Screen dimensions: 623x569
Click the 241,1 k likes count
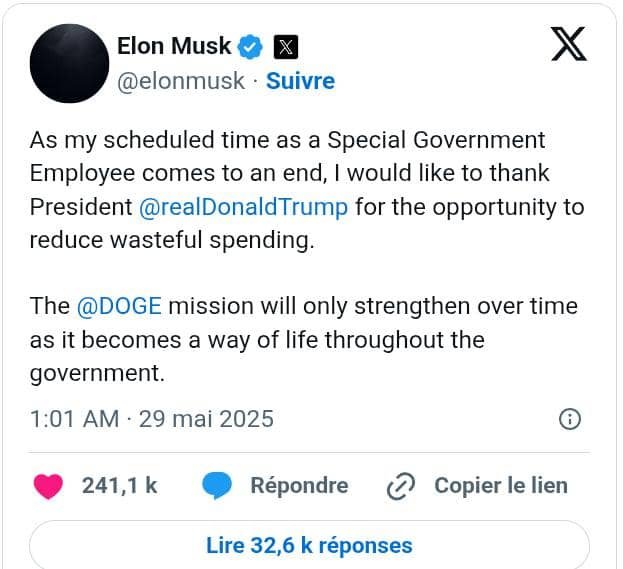(119, 486)
